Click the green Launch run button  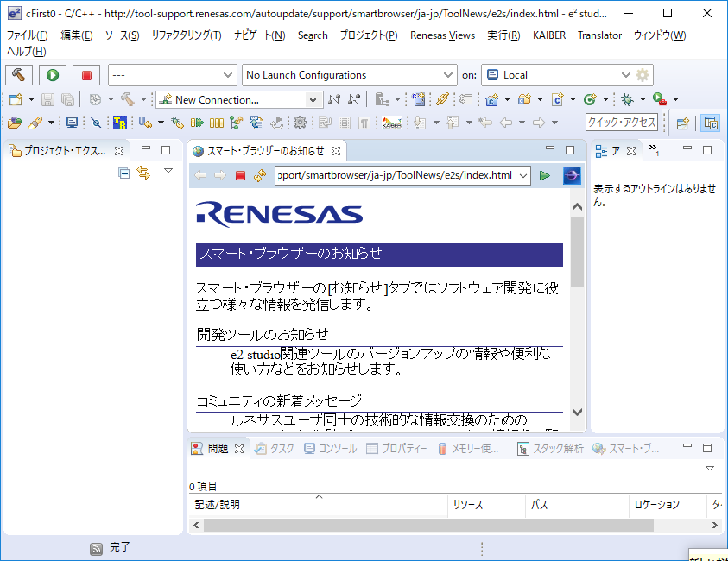click(53, 75)
